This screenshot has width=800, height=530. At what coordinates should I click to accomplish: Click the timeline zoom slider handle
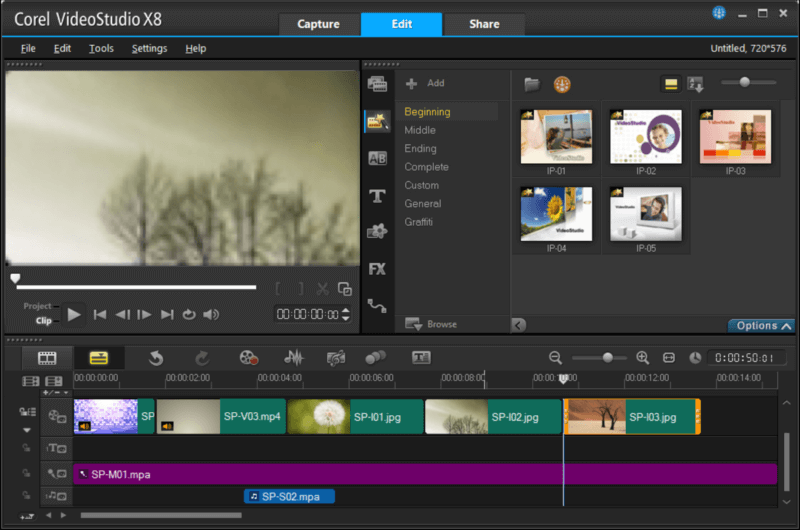click(x=607, y=357)
